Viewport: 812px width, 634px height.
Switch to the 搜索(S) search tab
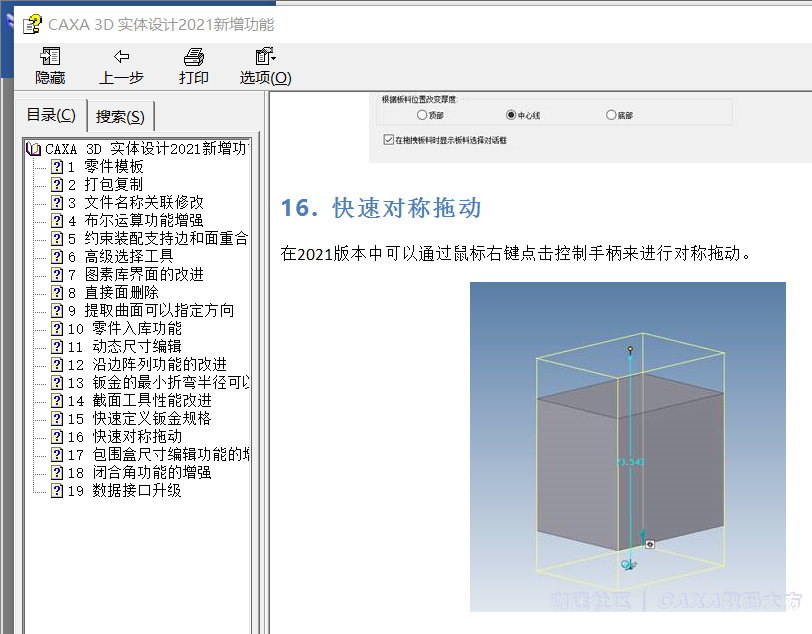point(120,117)
